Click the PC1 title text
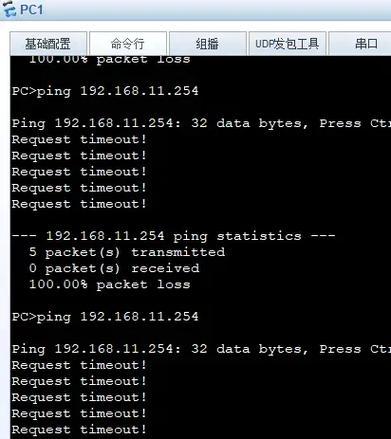This screenshot has width=391, height=439. tap(32, 9)
